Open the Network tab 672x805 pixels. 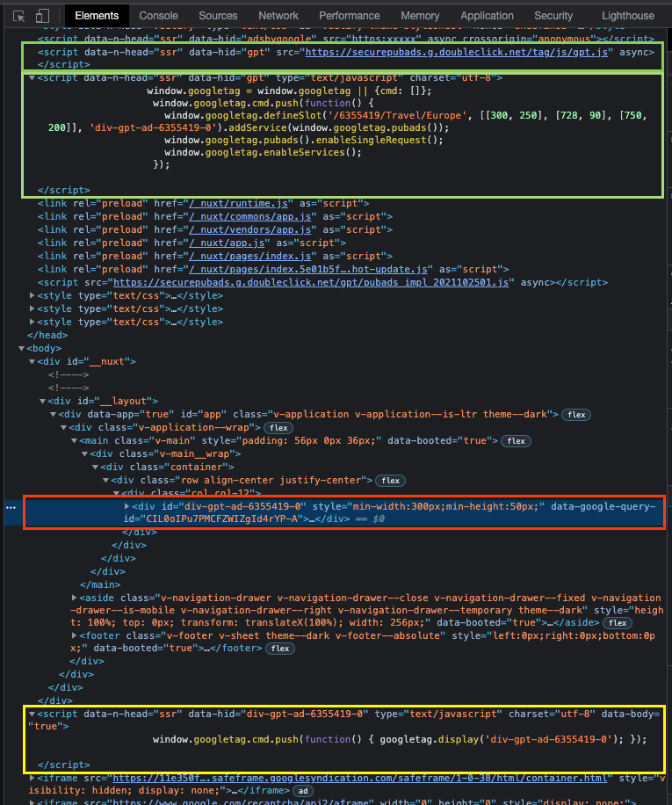point(278,16)
